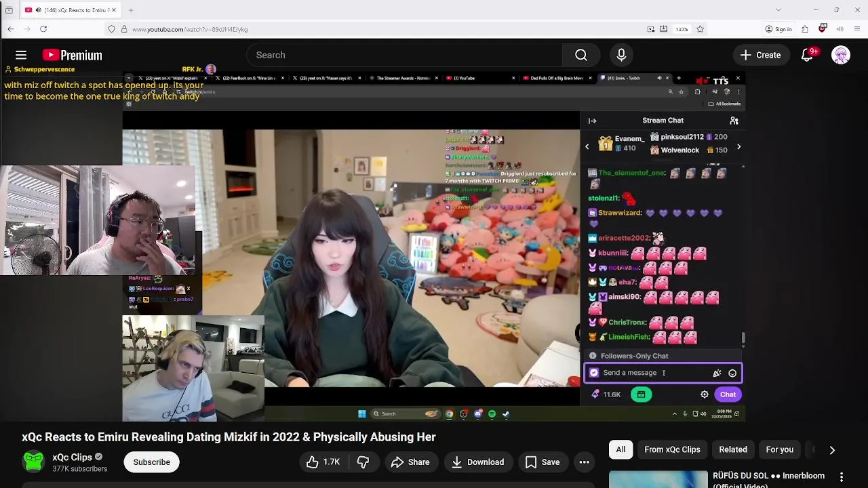Open the red shield extension icon
Image resolution: width=868 pixels, height=488 pixels.
[x=823, y=28]
